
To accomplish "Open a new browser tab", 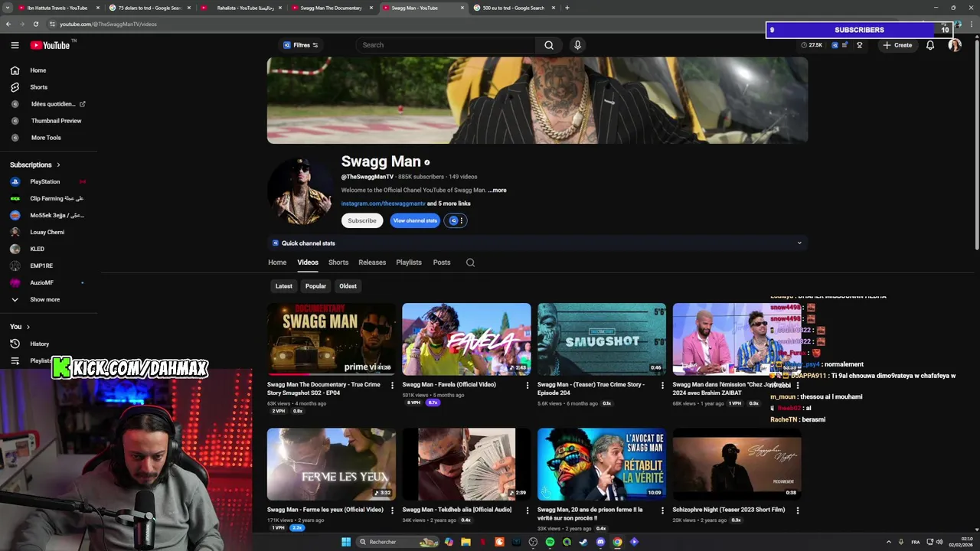I will (x=567, y=8).
